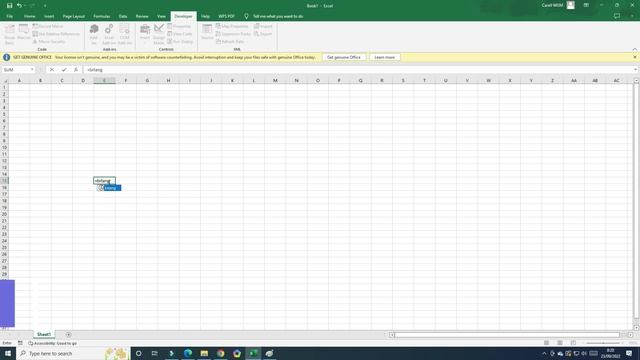This screenshot has width=640, height=360.
Task: Select column A header
Action: 19,80
